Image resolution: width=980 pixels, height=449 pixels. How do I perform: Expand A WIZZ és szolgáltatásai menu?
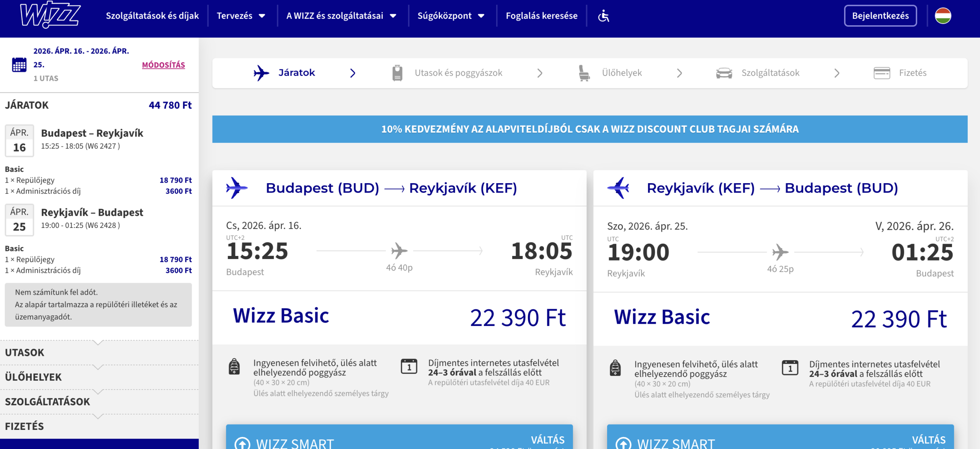point(341,16)
